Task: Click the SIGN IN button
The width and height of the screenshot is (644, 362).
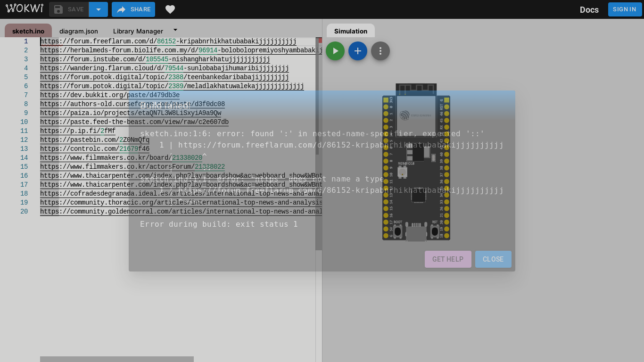Action: (x=625, y=9)
